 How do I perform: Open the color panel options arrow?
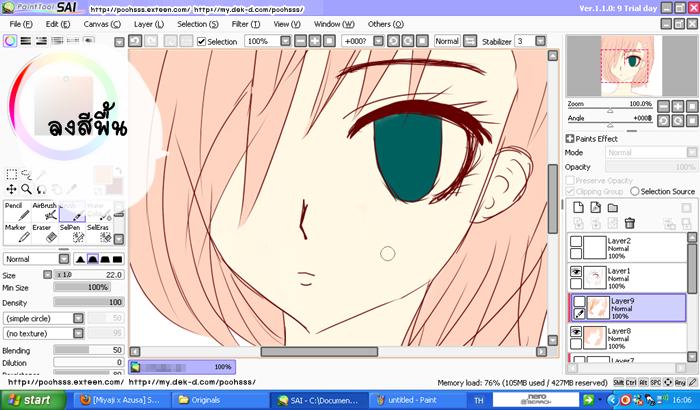click(119, 42)
